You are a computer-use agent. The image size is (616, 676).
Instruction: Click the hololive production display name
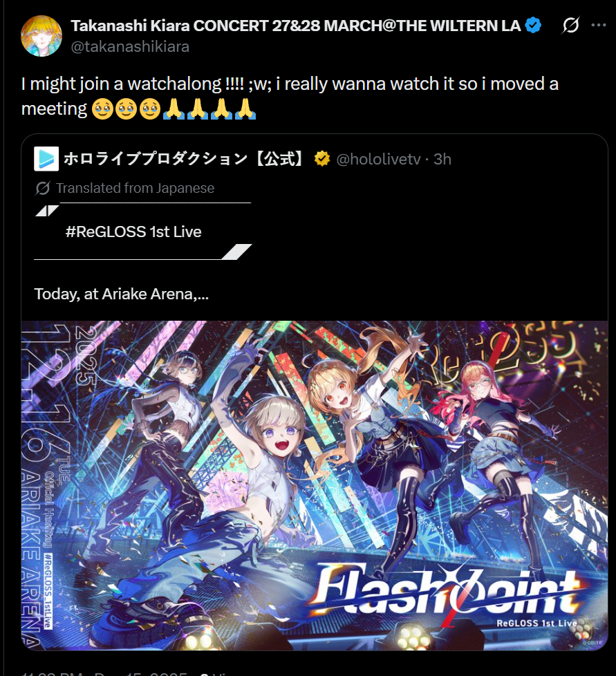pos(184,159)
